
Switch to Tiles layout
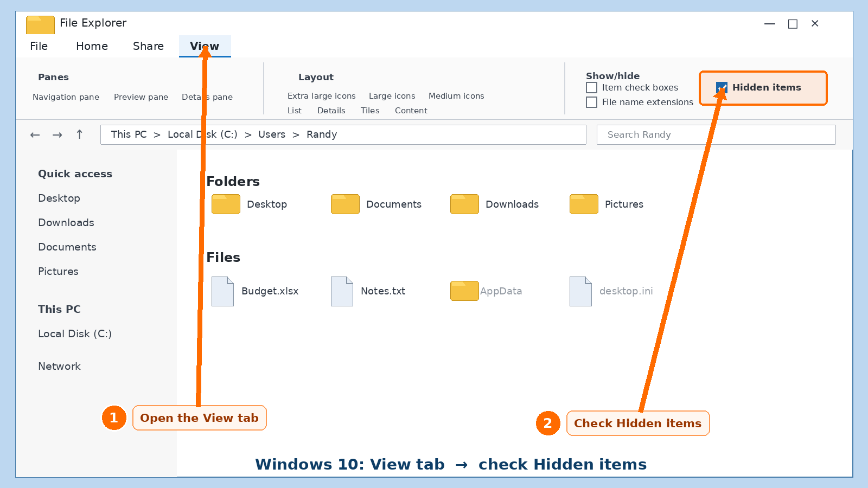370,111
